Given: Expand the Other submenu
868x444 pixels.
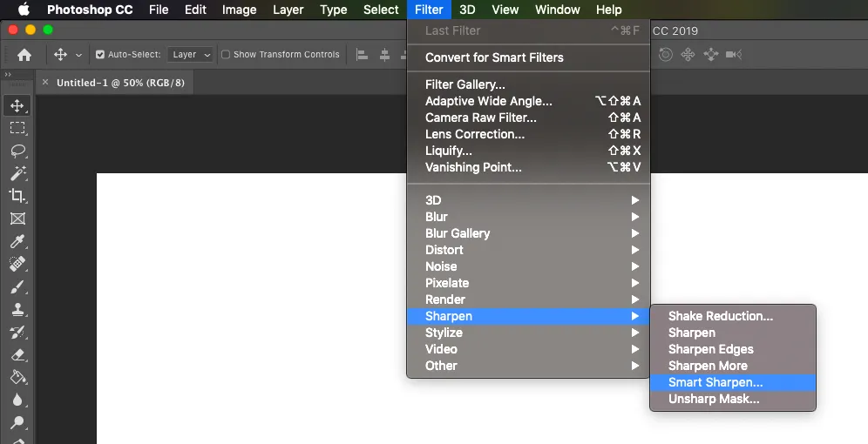Looking at the screenshot, I should coord(528,366).
